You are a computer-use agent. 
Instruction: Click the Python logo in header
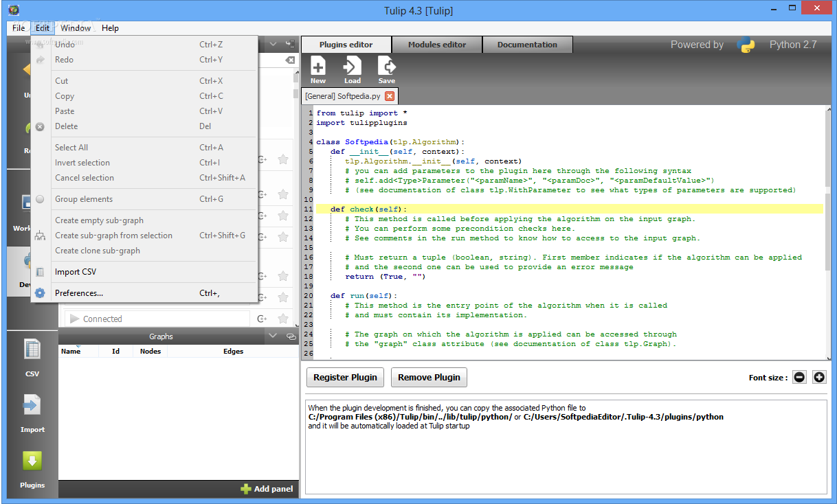pyautogui.click(x=746, y=45)
